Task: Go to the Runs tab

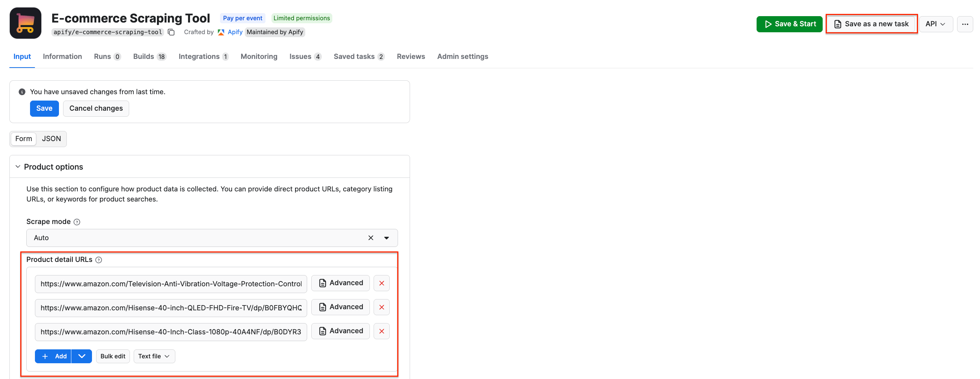Action: click(x=107, y=57)
